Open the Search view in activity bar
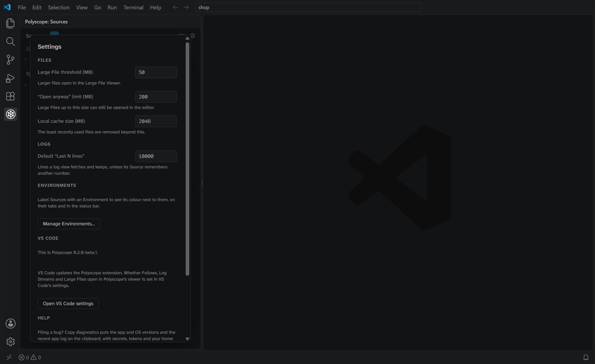595x364 pixels. (10, 42)
